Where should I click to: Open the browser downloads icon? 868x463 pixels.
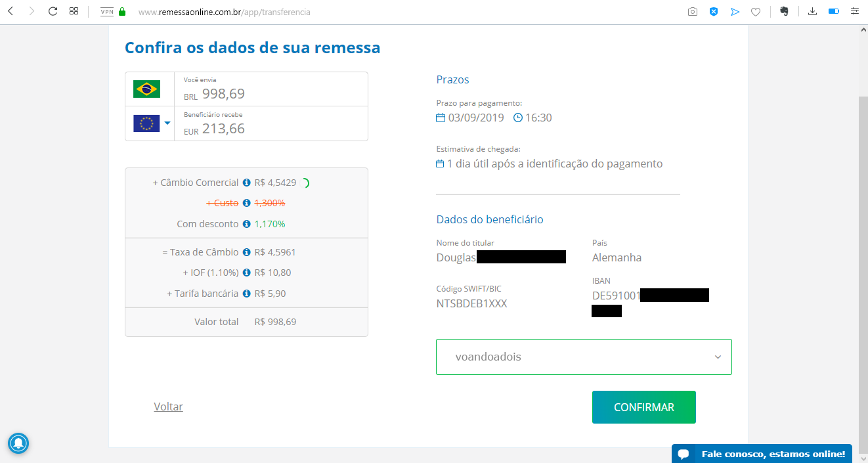pos(812,11)
